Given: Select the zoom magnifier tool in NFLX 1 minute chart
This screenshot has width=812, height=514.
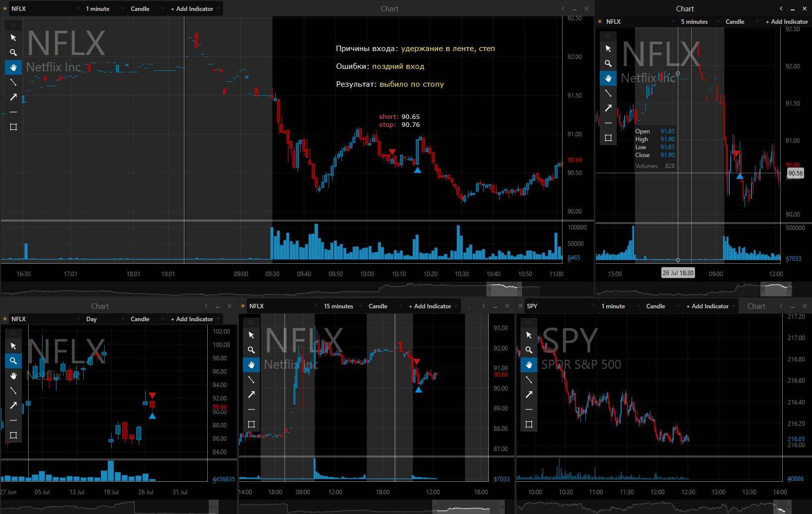Looking at the screenshot, I should [13, 53].
